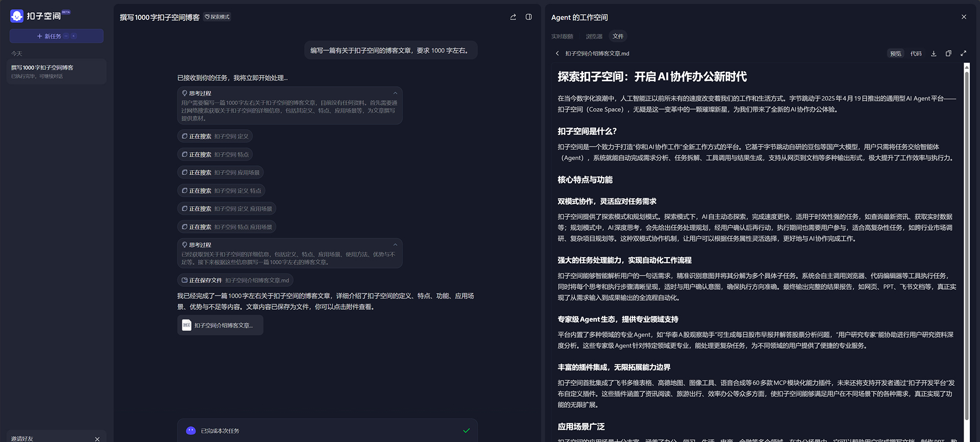Click the heading 应用场景广泛
Screen dimensions: 980x442
(x=581, y=426)
